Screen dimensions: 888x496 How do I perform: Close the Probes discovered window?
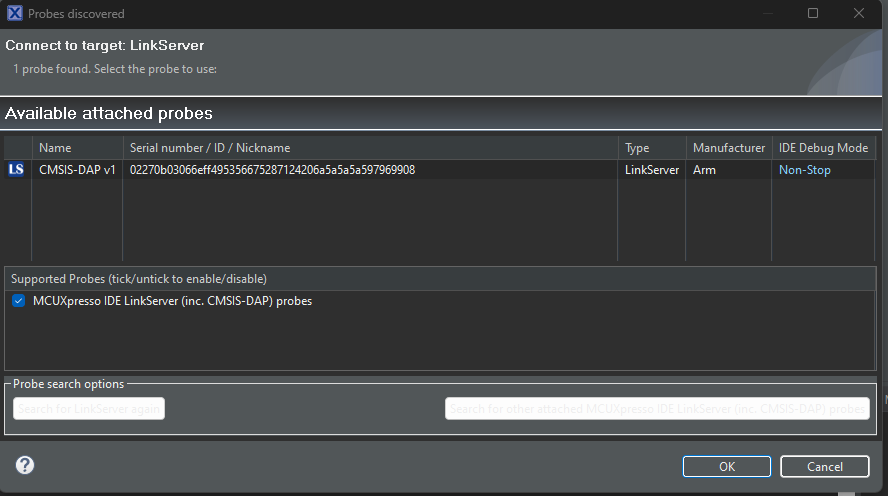859,13
